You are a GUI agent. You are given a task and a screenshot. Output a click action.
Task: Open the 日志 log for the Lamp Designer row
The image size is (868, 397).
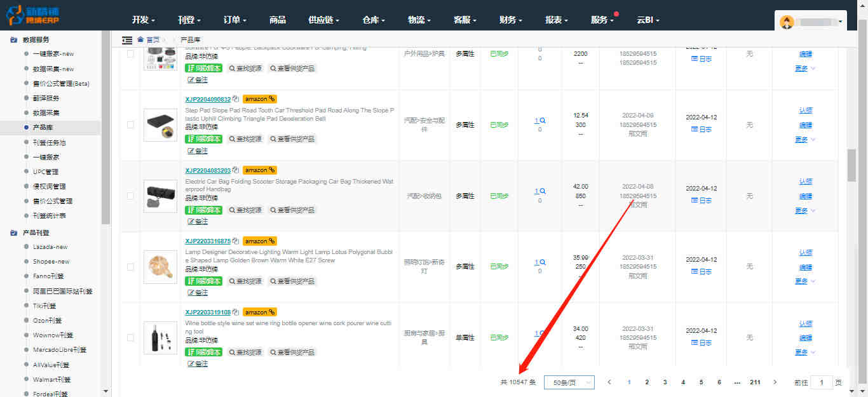tap(702, 272)
